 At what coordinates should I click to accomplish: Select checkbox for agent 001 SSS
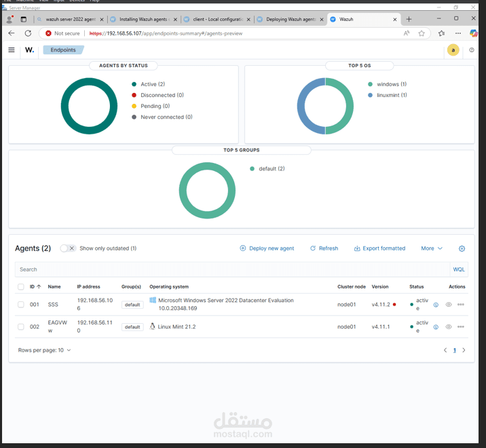coord(21,305)
